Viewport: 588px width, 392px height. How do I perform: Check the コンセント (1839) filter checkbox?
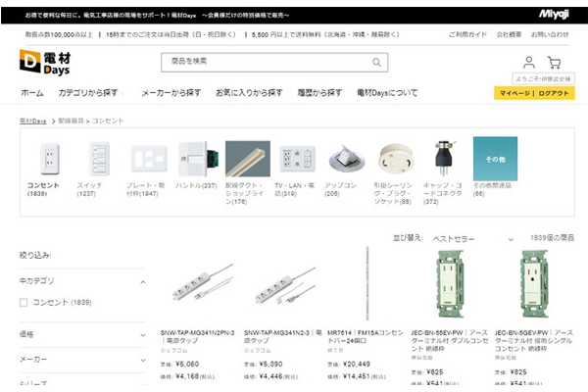pos(24,303)
